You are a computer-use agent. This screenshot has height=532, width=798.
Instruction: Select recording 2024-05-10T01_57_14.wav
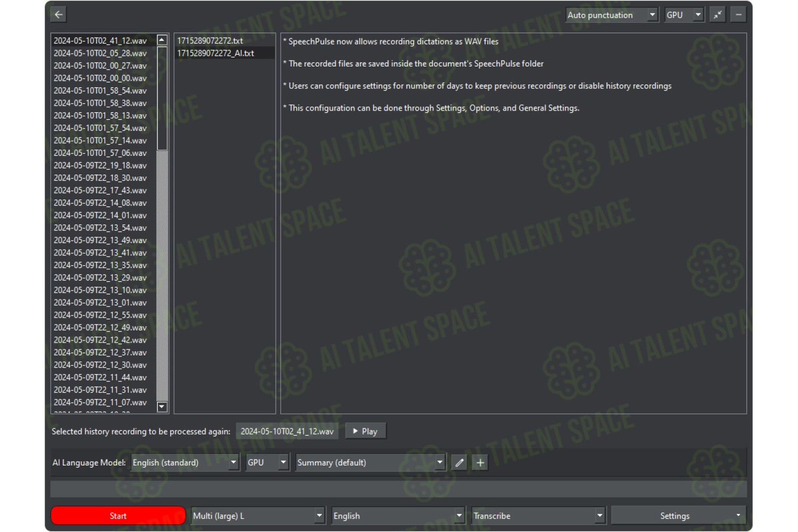tap(104, 140)
